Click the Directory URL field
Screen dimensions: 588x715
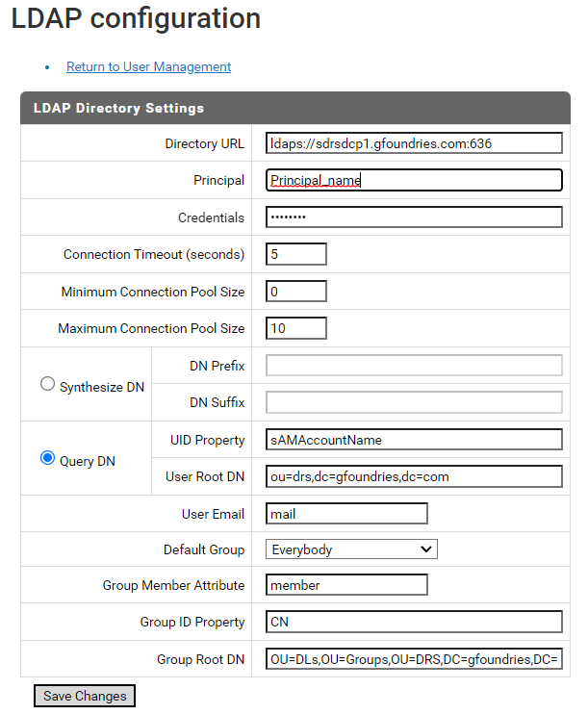coord(414,143)
